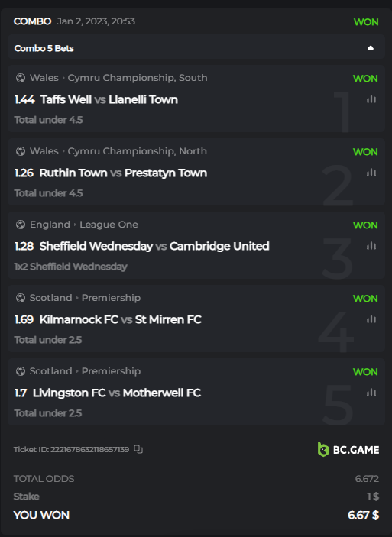392x537 pixels.
Task: Copy the Ticket ID with copy icon
Action: (x=138, y=449)
